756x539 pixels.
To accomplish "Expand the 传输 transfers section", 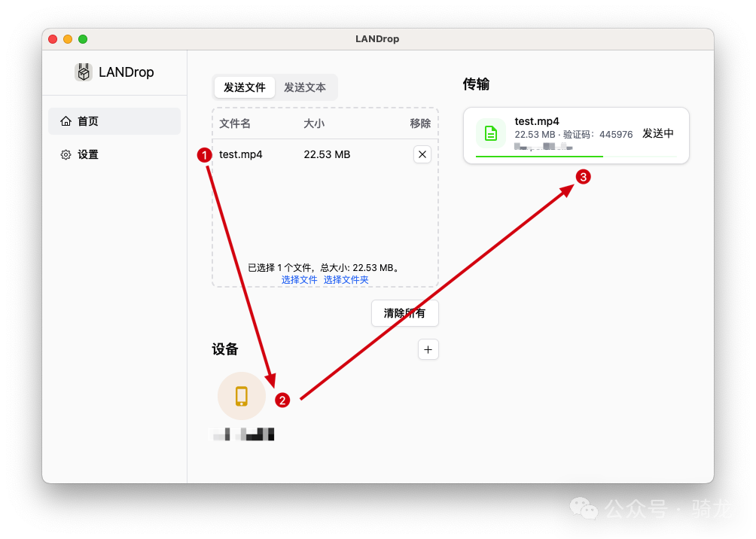I will (474, 84).
